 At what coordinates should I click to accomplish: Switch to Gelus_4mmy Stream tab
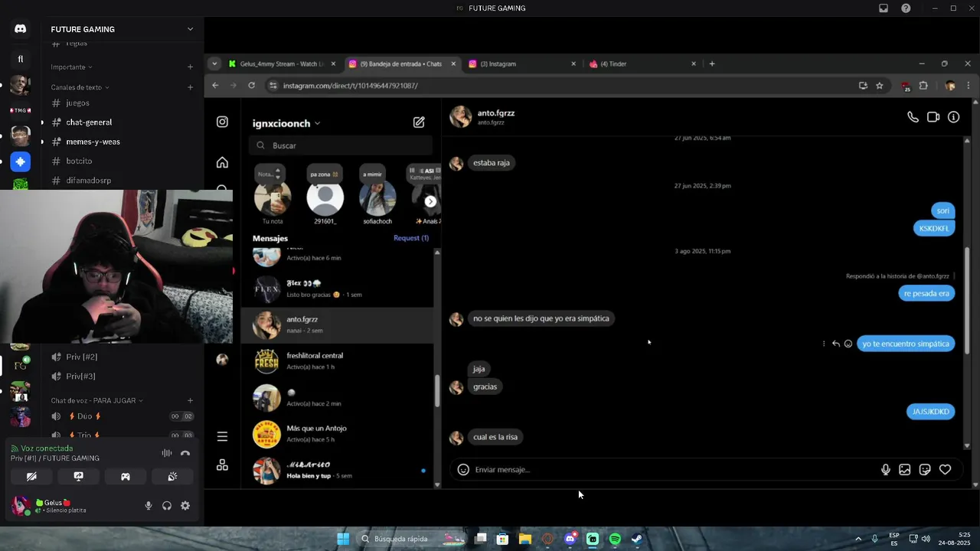283,64
